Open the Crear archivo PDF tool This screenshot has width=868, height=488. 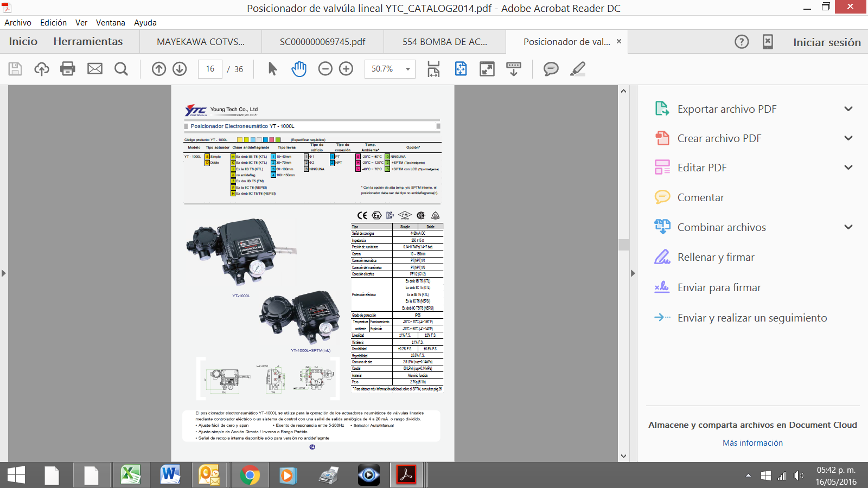coord(719,138)
